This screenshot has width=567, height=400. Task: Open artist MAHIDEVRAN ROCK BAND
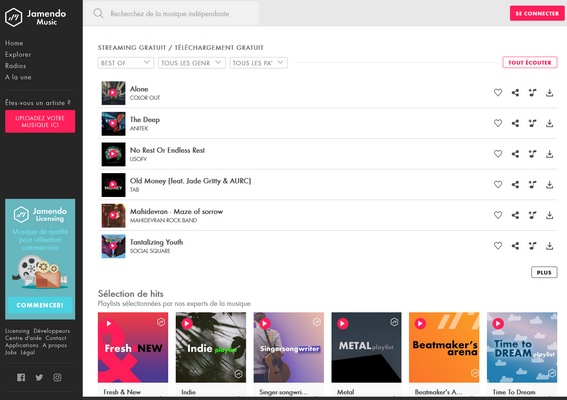pyautogui.click(x=163, y=221)
